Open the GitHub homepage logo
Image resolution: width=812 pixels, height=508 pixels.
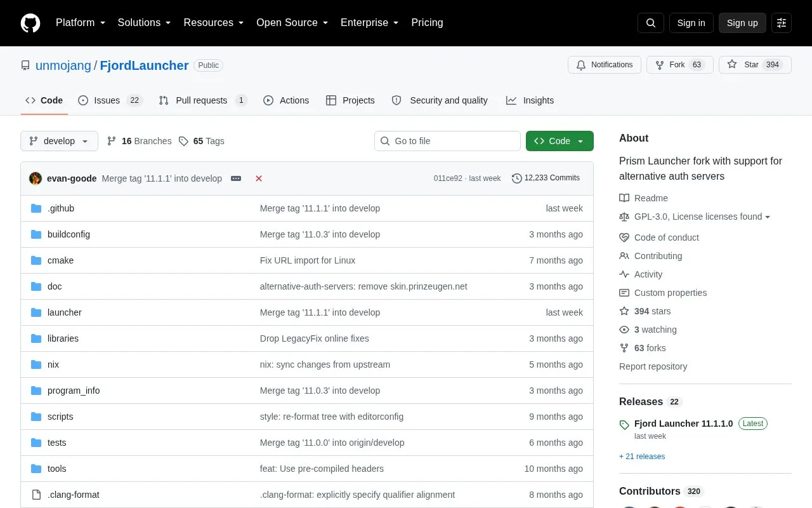[x=30, y=23]
